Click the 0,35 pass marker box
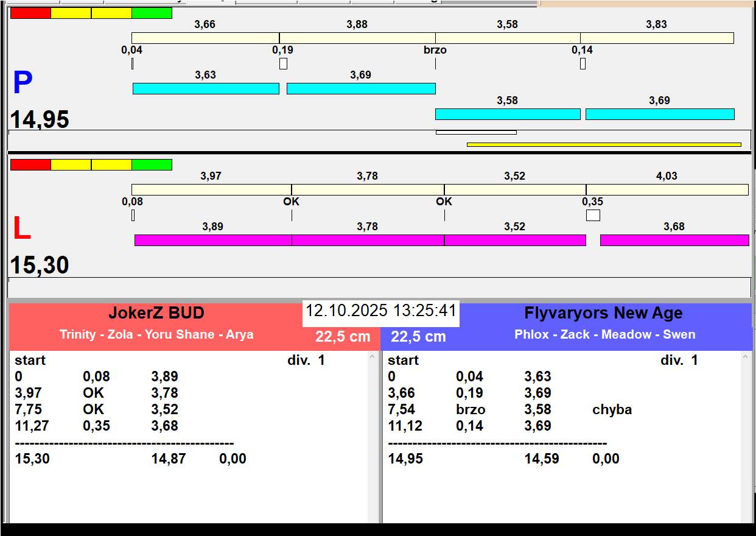 click(x=593, y=215)
